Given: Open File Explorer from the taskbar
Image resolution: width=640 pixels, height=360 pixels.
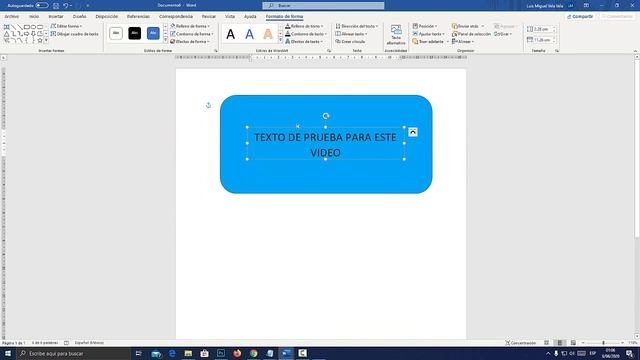Looking at the screenshot, I should [188, 353].
